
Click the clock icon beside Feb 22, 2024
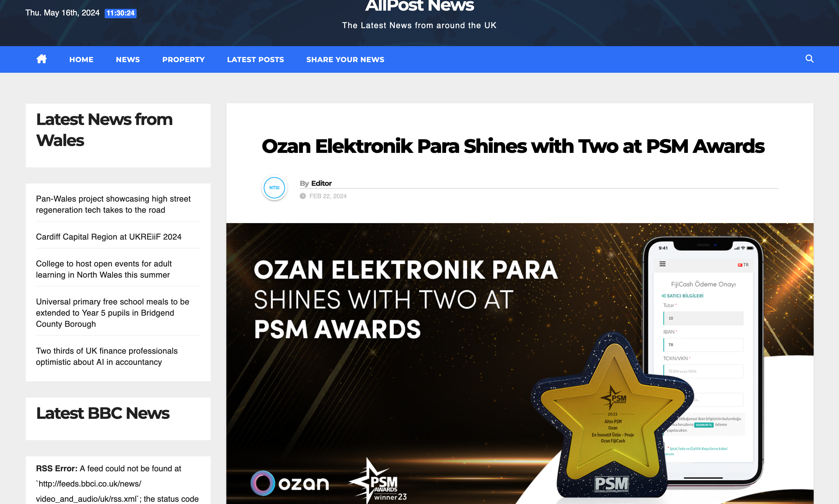[x=303, y=196]
